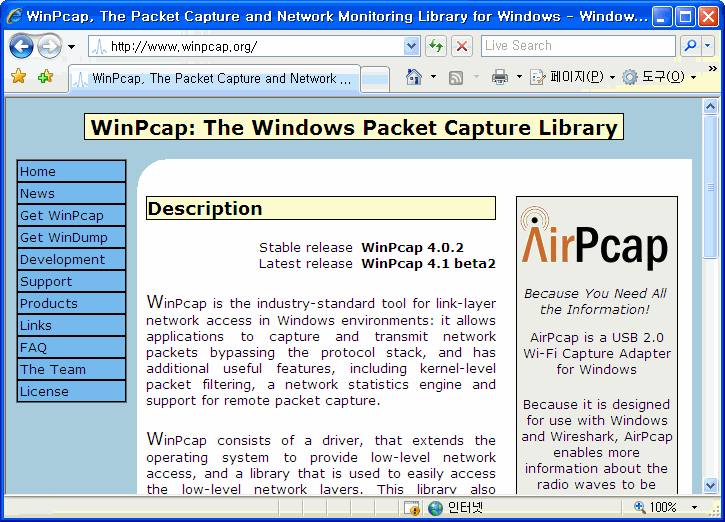Click the Description section heading
Screen dimensions: 725x522
[321, 209]
